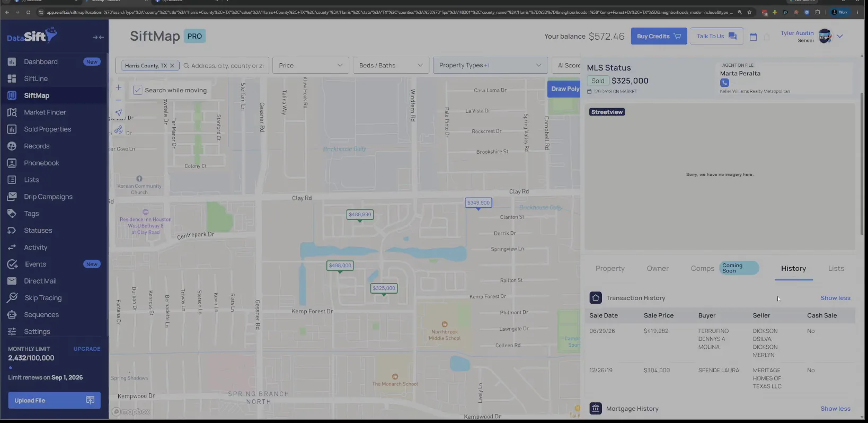Switch to the Lists tab in property panel
Screen dimensions: 868x423
pos(836,269)
